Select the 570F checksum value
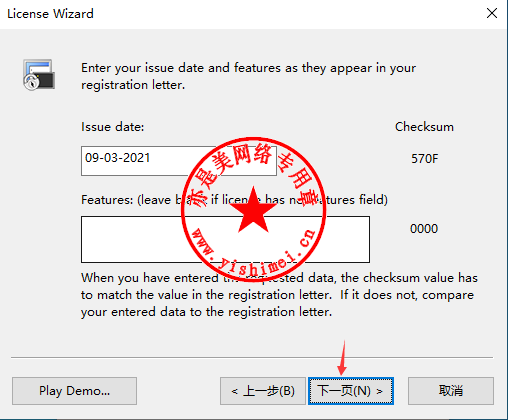 [x=424, y=159]
